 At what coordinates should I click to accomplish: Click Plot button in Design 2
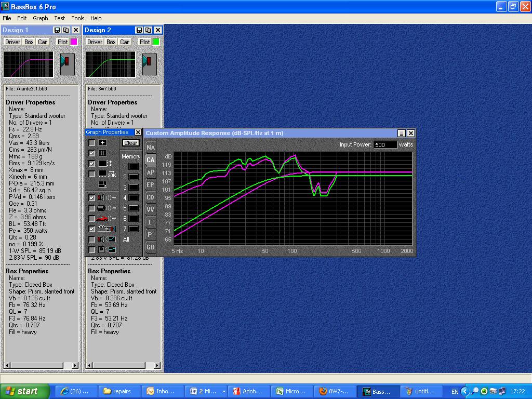144,42
